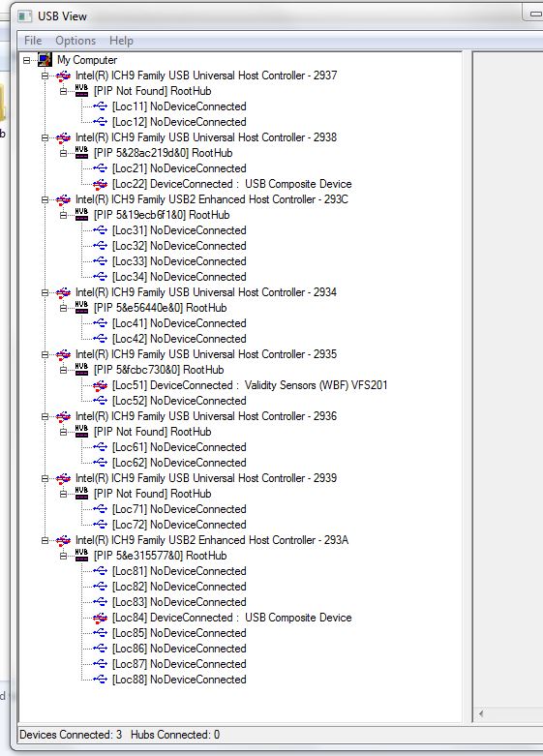The image size is (543, 756).
Task: Collapse the My Computer root node
Action: coord(26,60)
